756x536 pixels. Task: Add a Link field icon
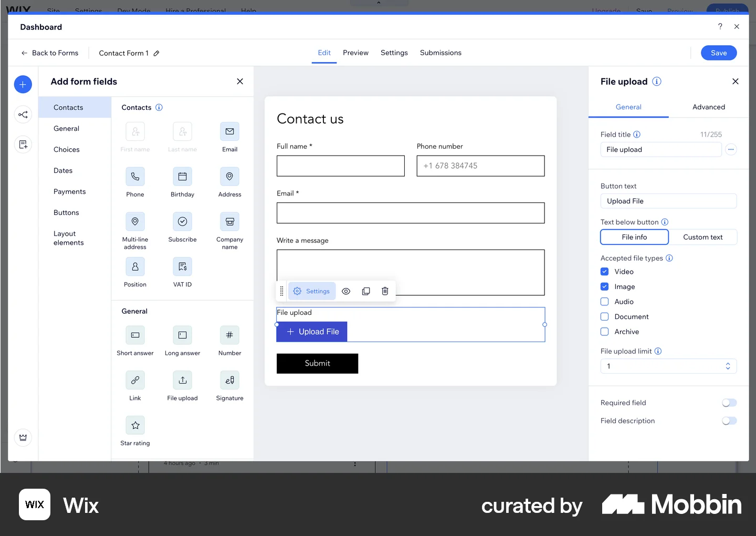tap(135, 380)
